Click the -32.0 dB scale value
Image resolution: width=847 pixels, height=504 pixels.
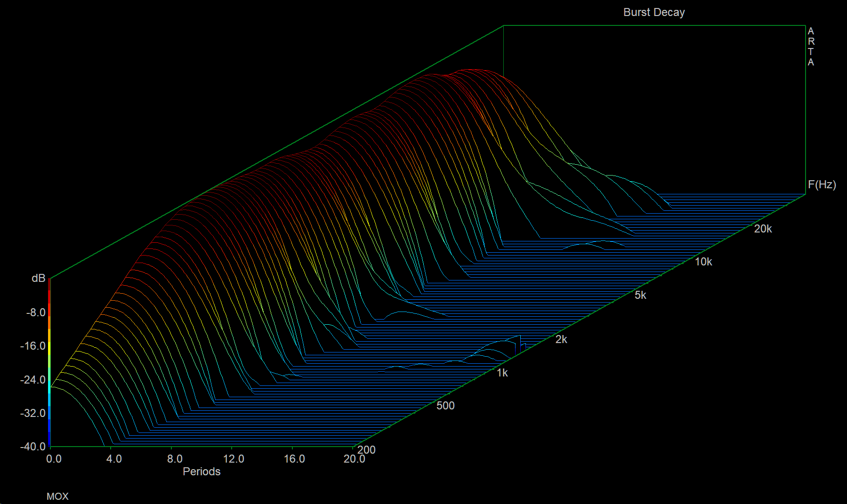pos(33,413)
